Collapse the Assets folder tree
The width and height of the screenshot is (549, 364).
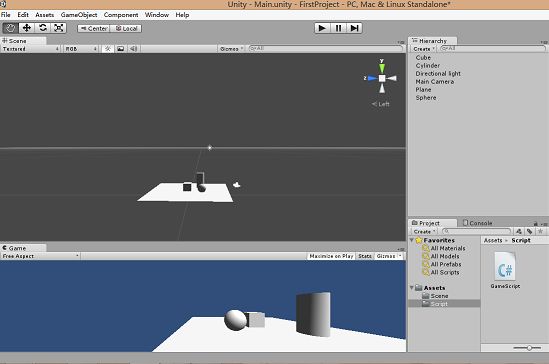click(x=412, y=288)
